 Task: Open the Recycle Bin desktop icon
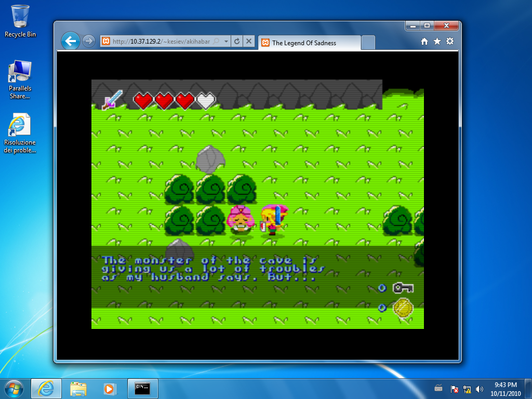click(x=20, y=21)
